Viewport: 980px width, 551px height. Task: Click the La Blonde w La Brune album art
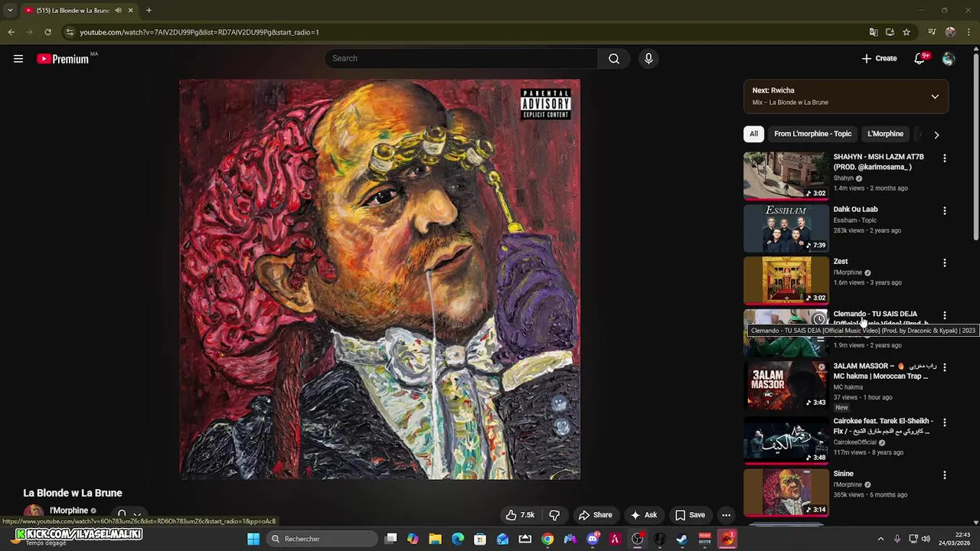click(x=380, y=279)
